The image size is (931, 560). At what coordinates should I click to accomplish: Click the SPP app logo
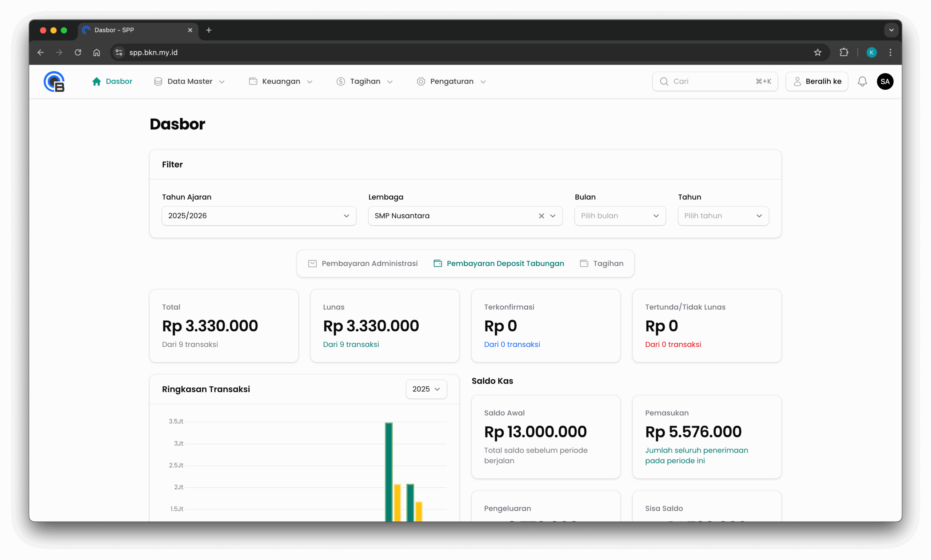(x=54, y=81)
